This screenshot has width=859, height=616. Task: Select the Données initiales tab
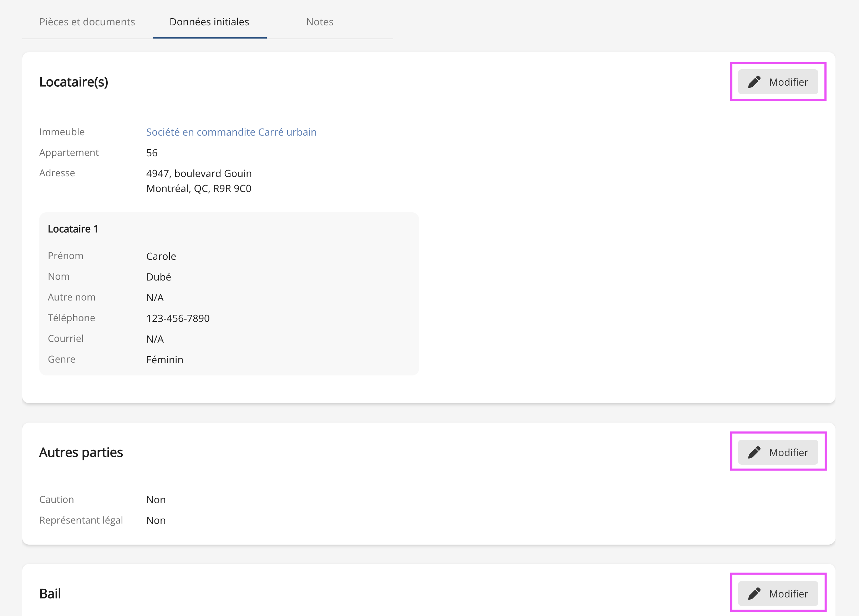point(209,22)
